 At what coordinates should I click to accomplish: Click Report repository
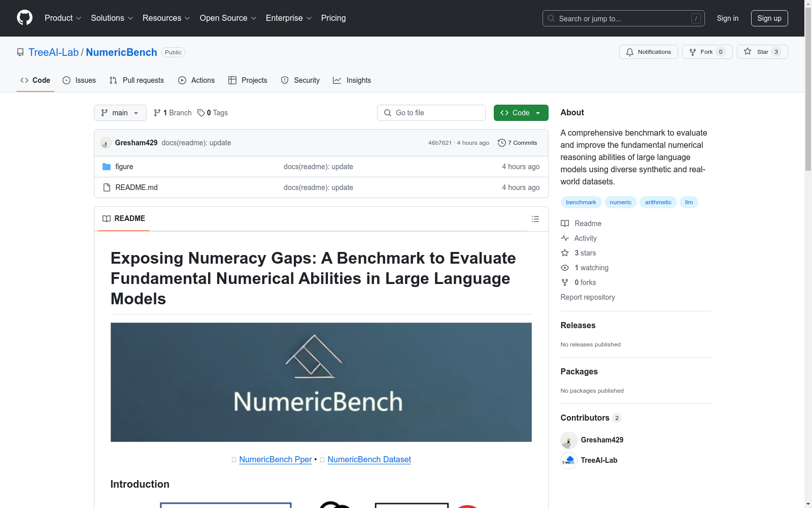pos(588,297)
